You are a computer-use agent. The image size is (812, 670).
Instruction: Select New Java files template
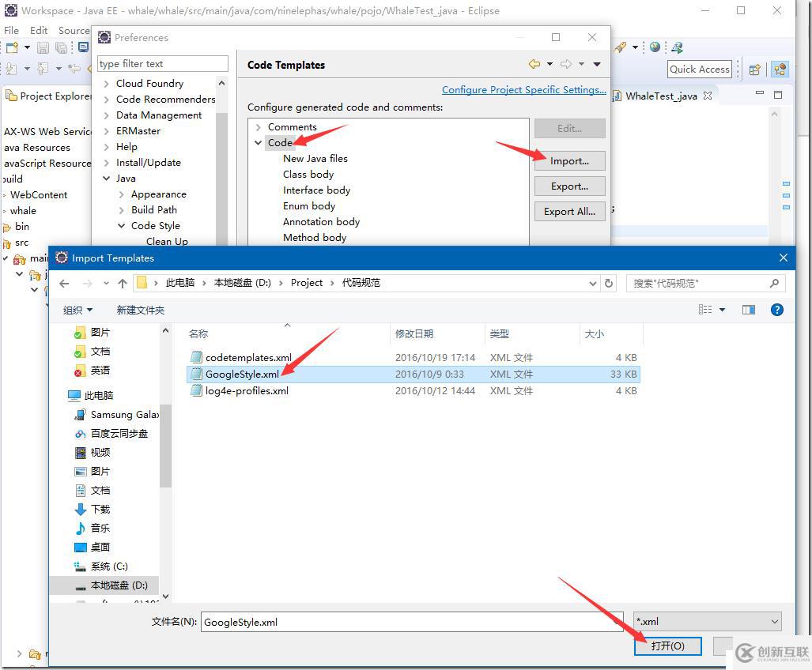315,158
